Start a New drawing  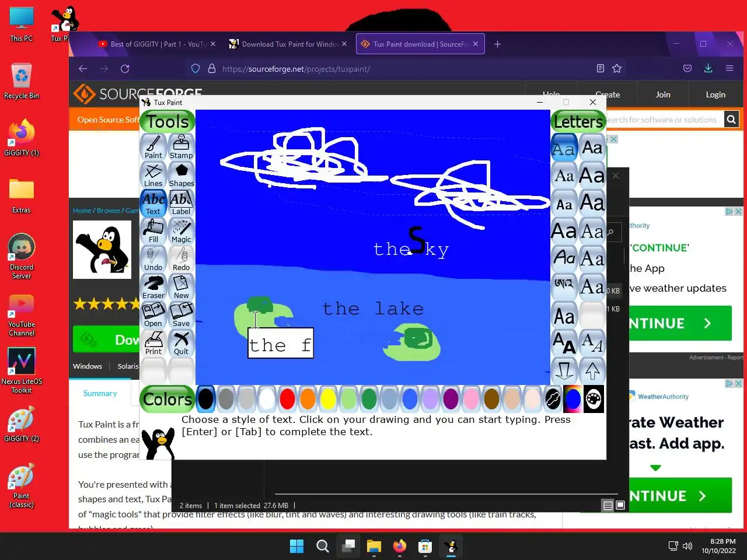pyautogui.click(x=181, y=287)
